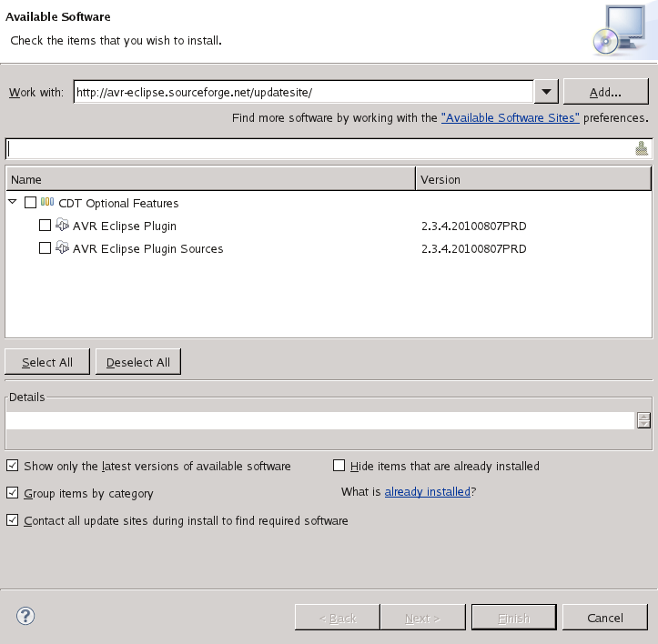Viewport: 658px width, 644px height.
Task: Click the Details text area
Action: click(x=320, y=420)
